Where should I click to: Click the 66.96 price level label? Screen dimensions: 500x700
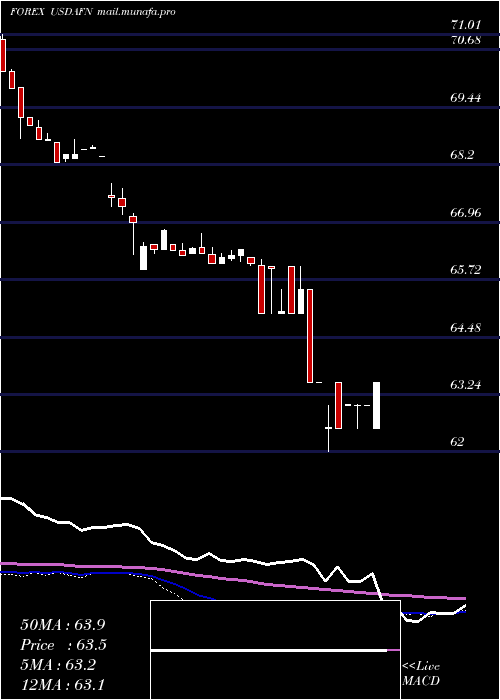(466, 212)
